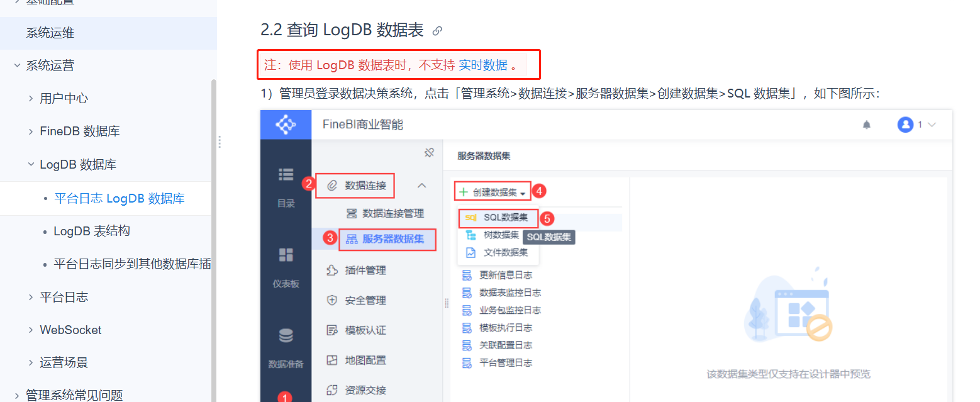
Task: Click the notification bell icon
Action: pos(867,125)
